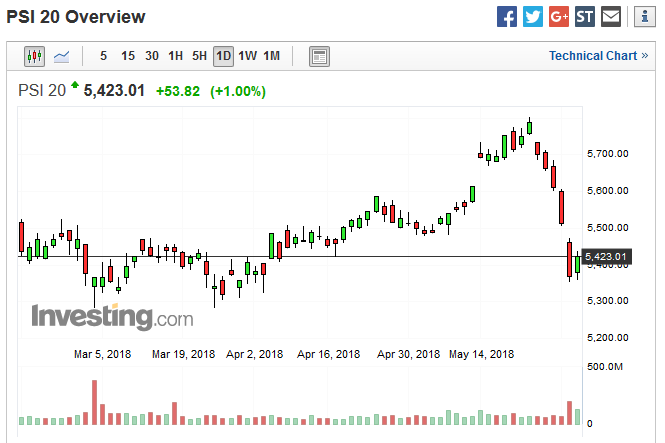
Task: Click the Apr 30, 2018 date label
Action: click(408, 354)
